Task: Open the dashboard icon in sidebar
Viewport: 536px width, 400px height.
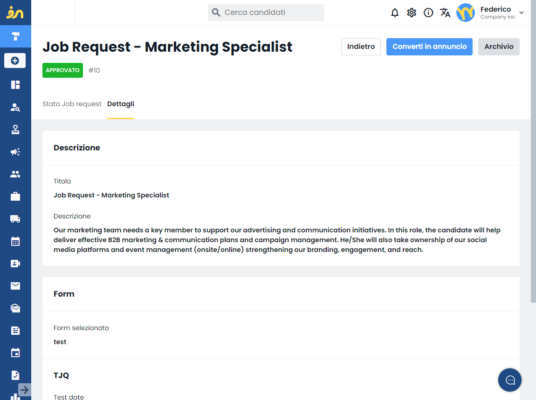Action: click(15, 84)
